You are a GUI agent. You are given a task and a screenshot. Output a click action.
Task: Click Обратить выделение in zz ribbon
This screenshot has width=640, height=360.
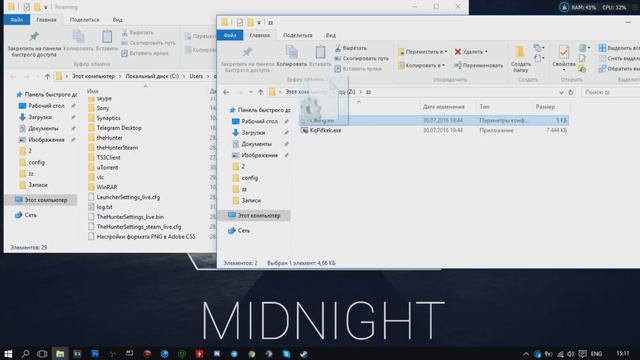[x=619, y=69]
